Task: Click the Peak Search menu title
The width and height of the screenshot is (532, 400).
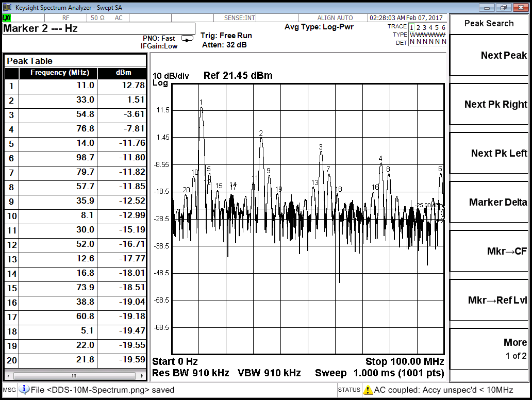Action: (489, 23)
